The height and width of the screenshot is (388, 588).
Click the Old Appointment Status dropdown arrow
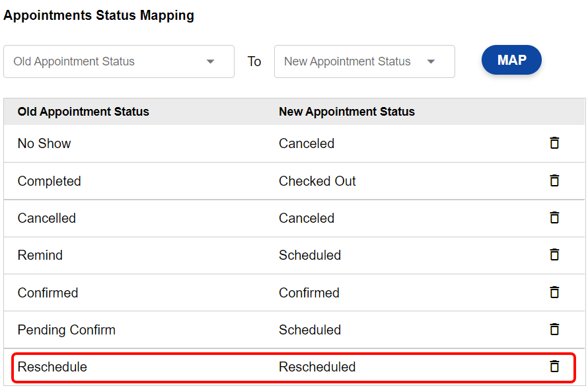[211, 61]
